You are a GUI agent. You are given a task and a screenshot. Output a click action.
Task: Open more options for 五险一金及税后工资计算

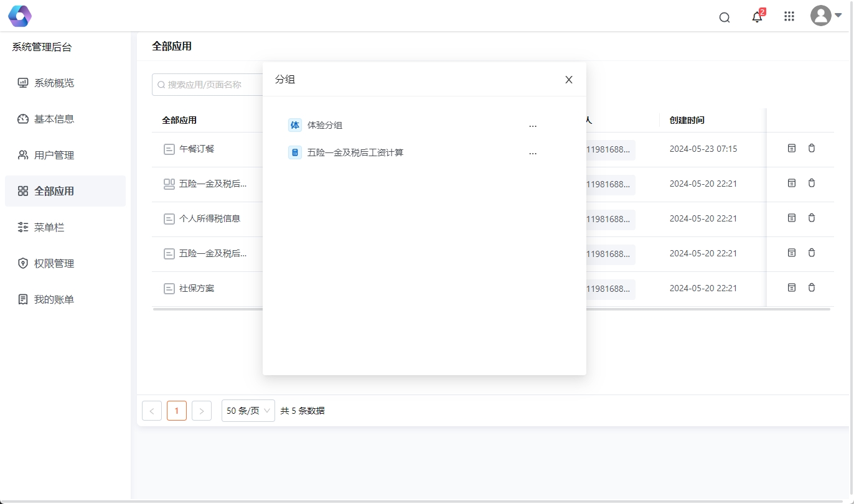click(533, 153)
